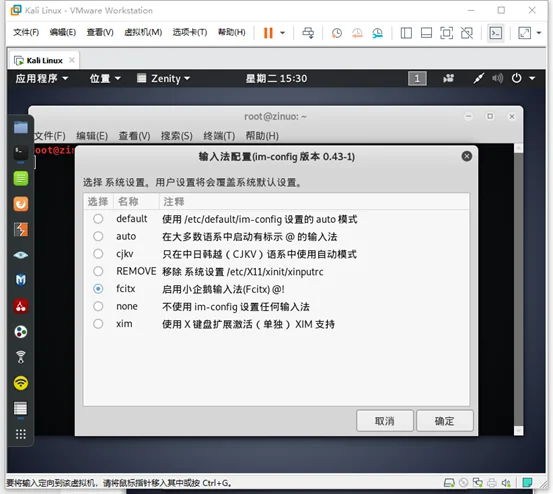Enter VMware full screen mode icon
The image size is (553, 494).
coord(446,33)
